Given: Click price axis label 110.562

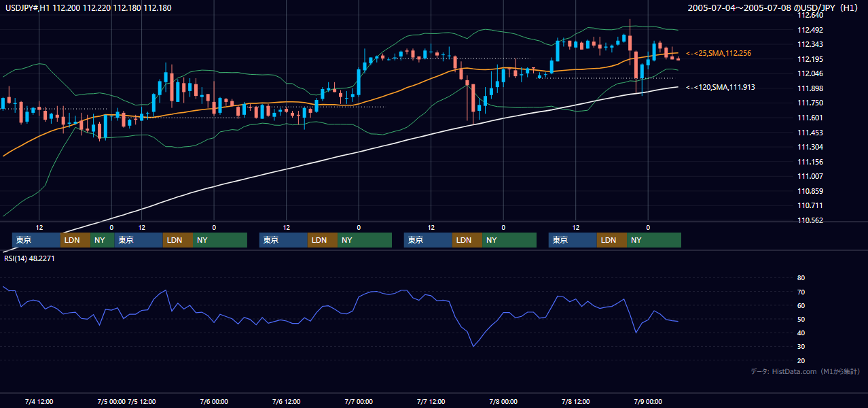Looking at the screenshot, I should click(x=810, y=220).
